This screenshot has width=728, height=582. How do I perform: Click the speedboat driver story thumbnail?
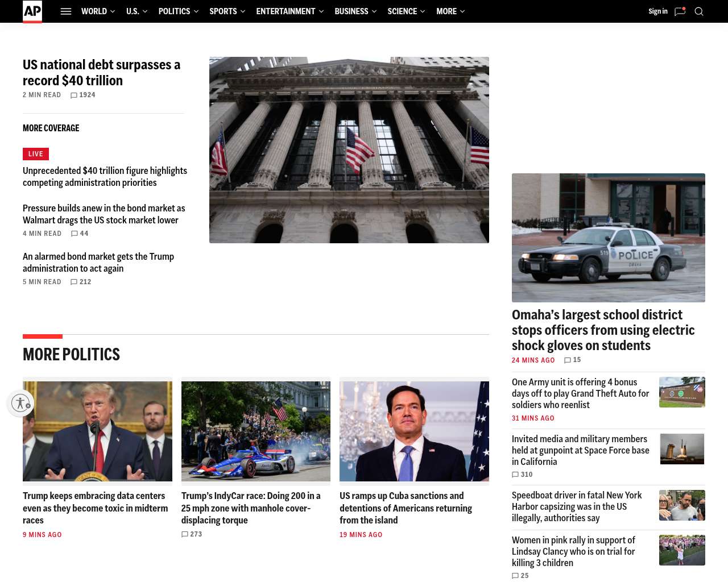click(x=682, y=505)
